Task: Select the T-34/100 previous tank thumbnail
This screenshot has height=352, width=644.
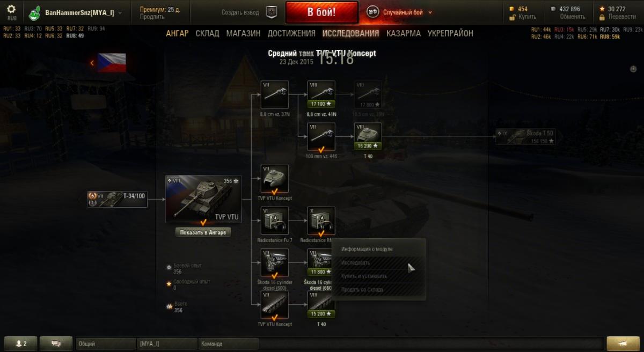Action: (x=118, y=199)
